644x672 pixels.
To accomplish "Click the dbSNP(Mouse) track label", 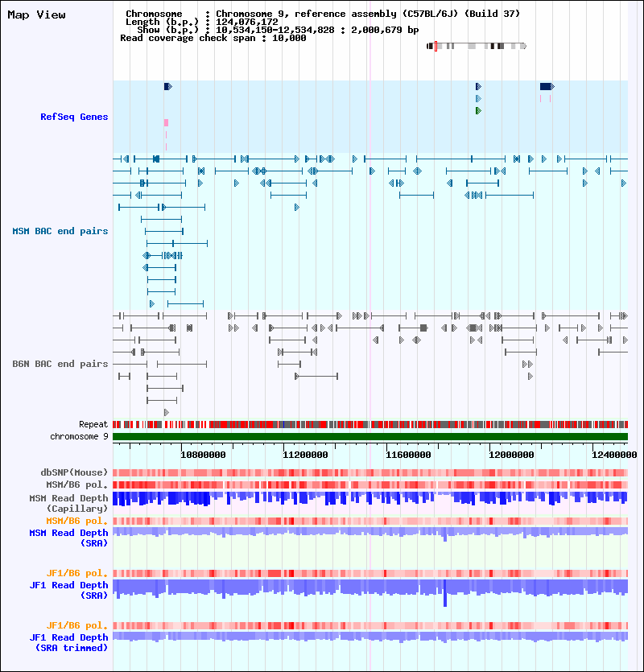I will coord(74,472).
